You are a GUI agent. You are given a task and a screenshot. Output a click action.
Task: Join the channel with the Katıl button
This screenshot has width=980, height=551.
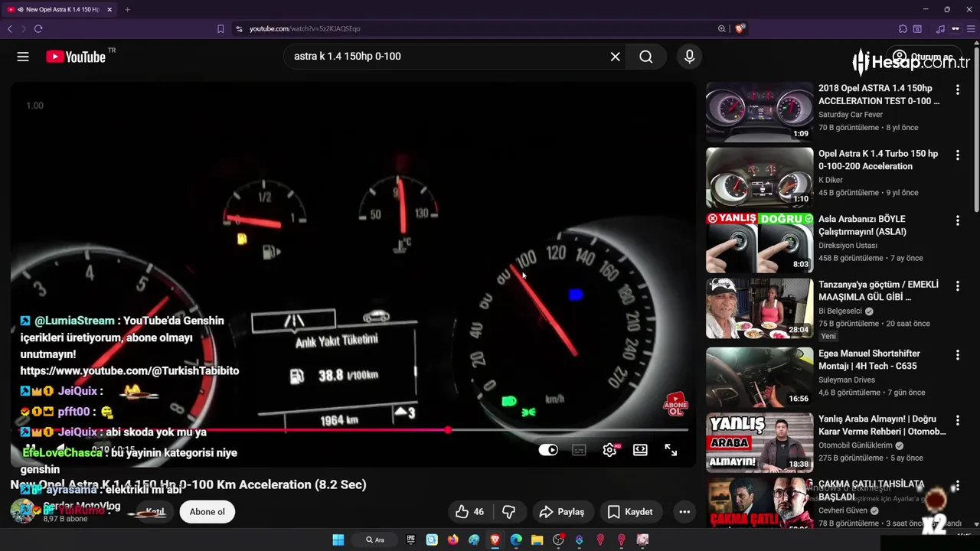pos(155,512)
